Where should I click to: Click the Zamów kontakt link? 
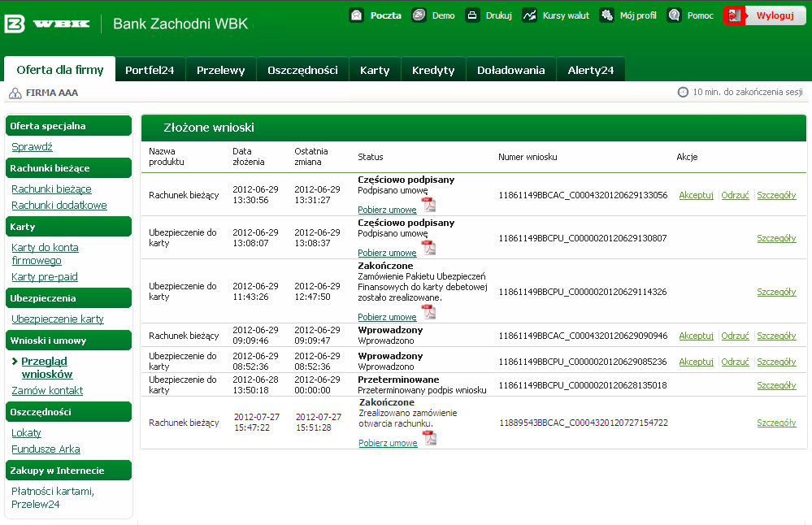(47, 391)
